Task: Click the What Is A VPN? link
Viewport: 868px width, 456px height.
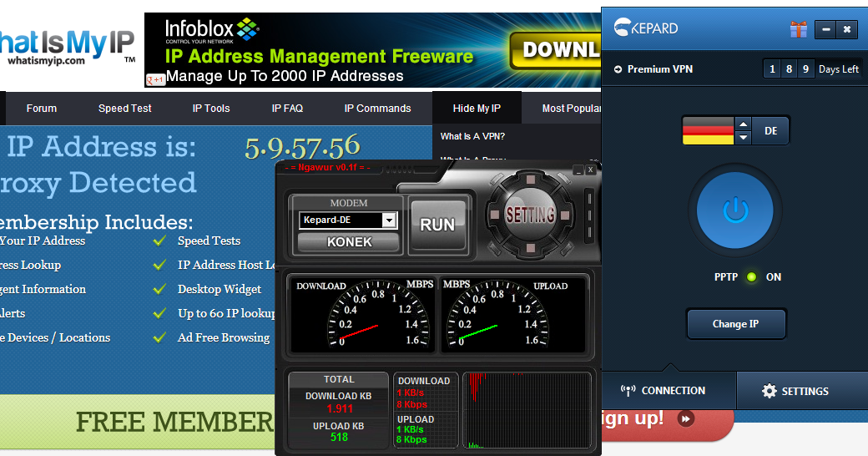Action: pyautogui.click(x=472, y=136)
